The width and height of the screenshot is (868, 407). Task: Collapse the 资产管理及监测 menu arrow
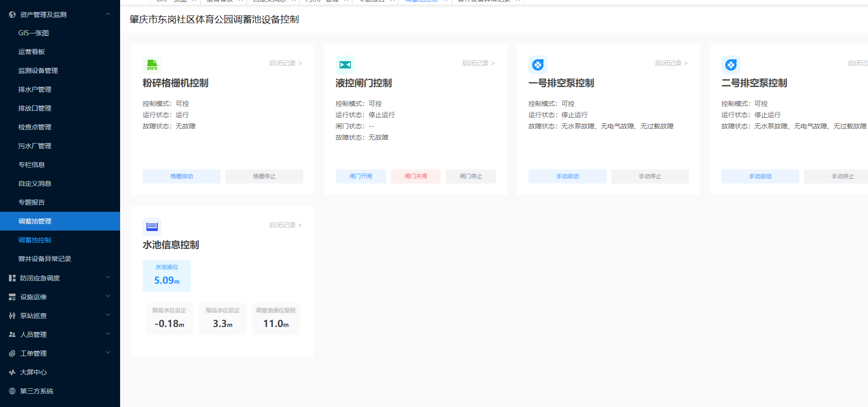coord(108,14)
